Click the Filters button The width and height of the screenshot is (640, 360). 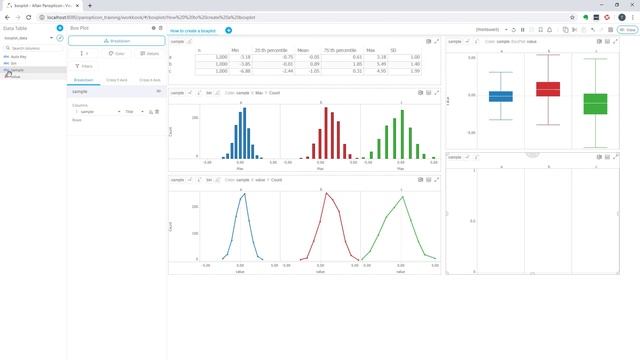pos(84,66)
